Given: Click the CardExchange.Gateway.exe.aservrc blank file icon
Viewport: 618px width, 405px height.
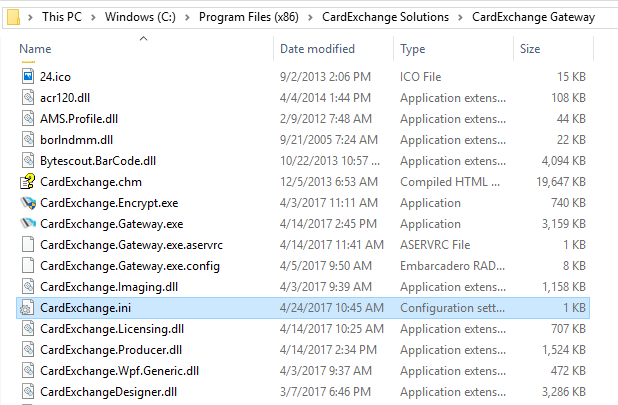Looking at the screenshot, I should tap(28, 245).
